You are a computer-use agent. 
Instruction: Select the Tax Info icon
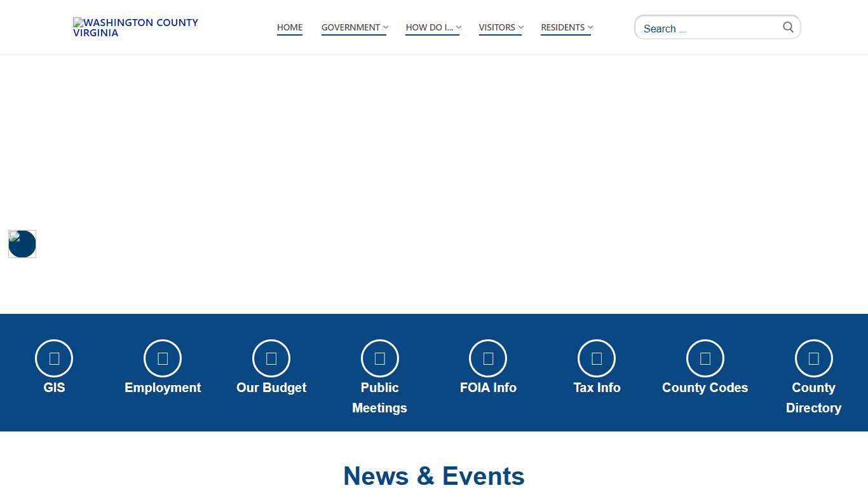point(597,358)
